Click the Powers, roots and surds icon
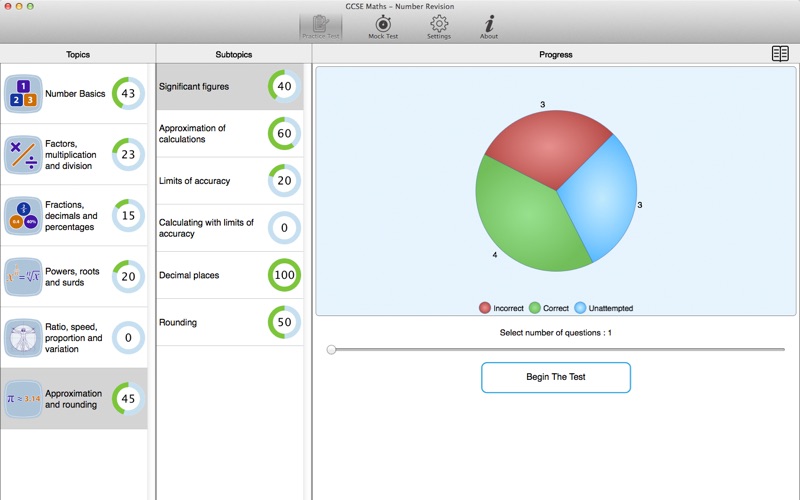Screen dimensions: 800x500 [23, 277]
